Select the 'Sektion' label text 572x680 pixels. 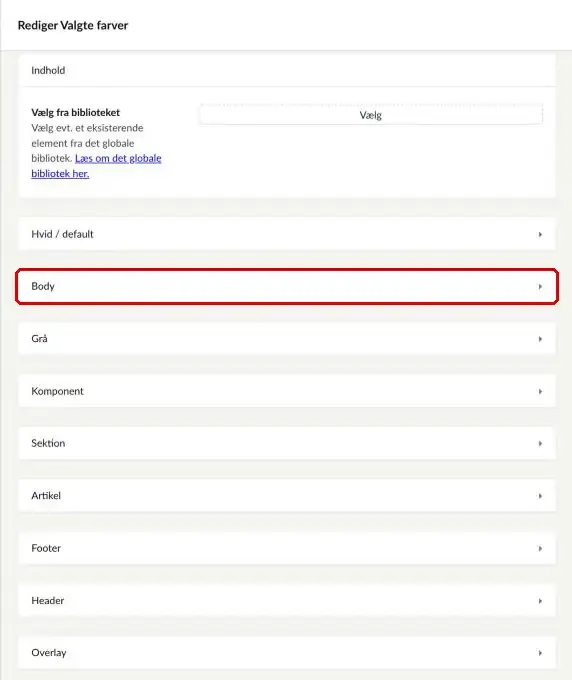(x=48, y=443)
